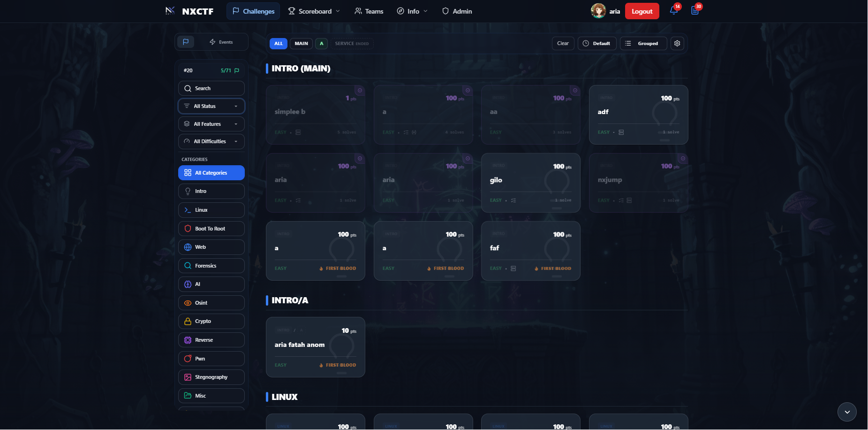Click the scroll-down chevron button
This screenshot has height=430, width=868.
pyautogui.click(x=847, y=412)
